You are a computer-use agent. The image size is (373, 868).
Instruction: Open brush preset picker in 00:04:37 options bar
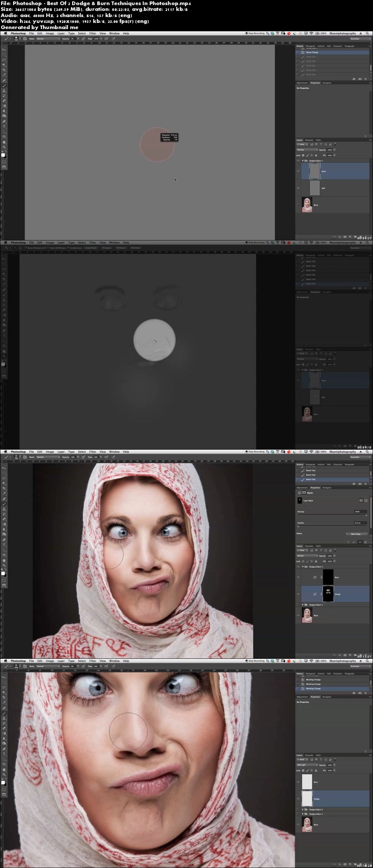tap(17, 39)
